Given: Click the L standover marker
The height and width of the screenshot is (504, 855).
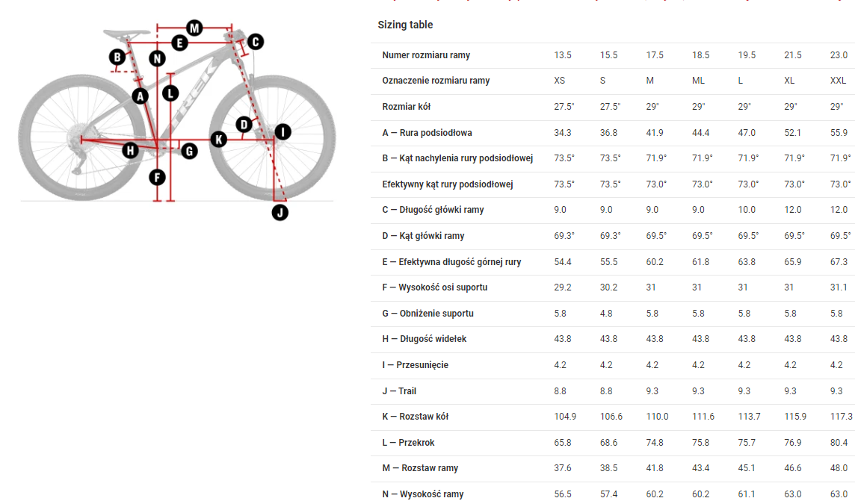Looking at the screenshot, I should [x=170, y=93].
